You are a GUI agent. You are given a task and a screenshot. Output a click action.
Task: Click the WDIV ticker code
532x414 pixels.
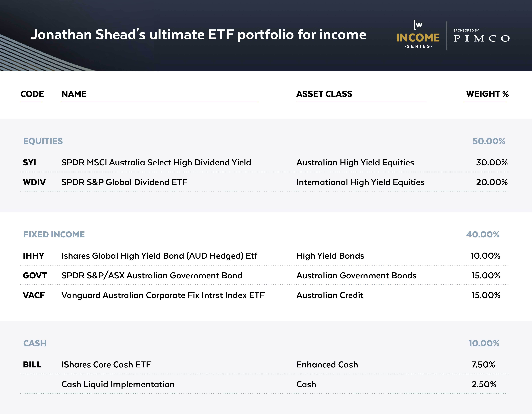click(x=34, y=182)
